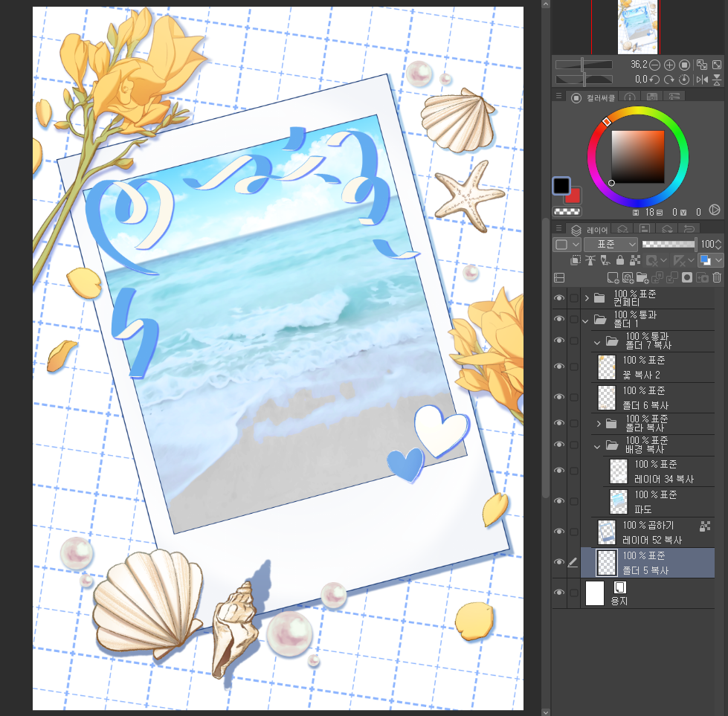The height and width of the screenshot is (716, 728).
Task: Click the zoom out minus icon in Navigator
Action: pyautogui.click(x=655, y=65)
